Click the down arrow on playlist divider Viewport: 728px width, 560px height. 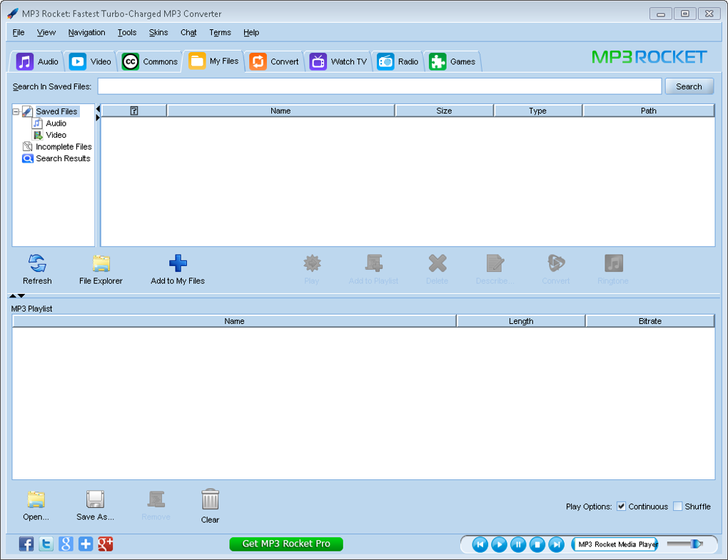point(21,295)
